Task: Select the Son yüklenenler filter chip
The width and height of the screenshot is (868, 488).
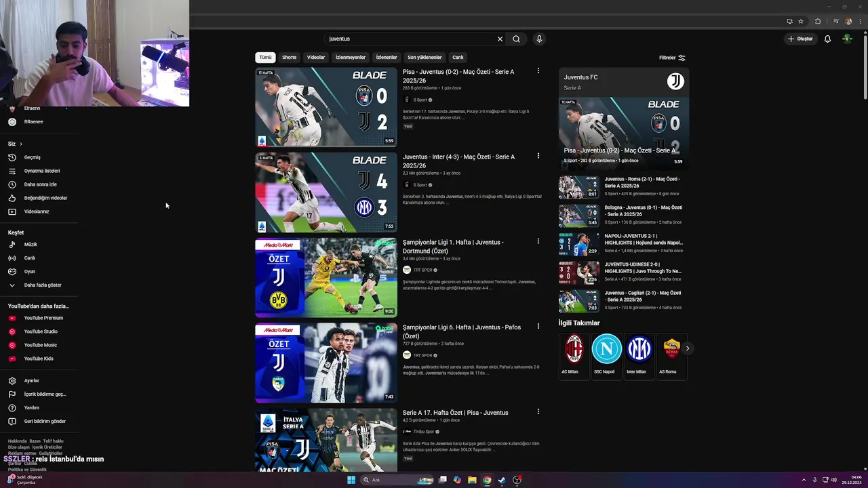Action: [425, 58]
